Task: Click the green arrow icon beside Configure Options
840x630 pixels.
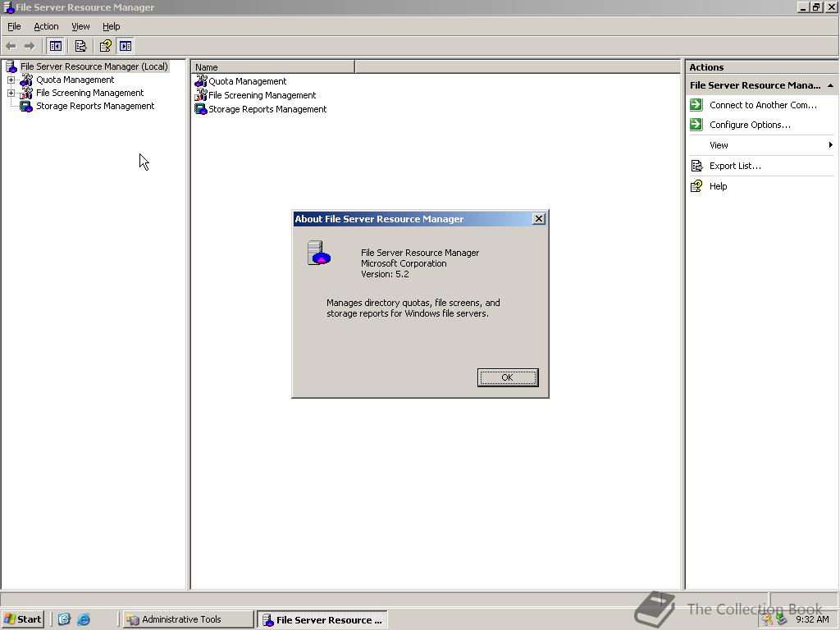Action: pyautogui.click(x=696, y=125)
